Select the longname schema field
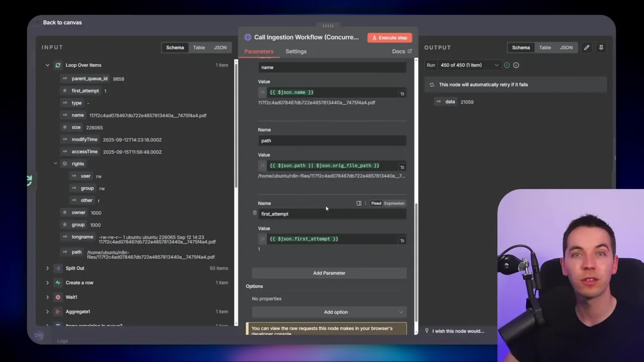The image size is (644, 362). pos(83,237)
